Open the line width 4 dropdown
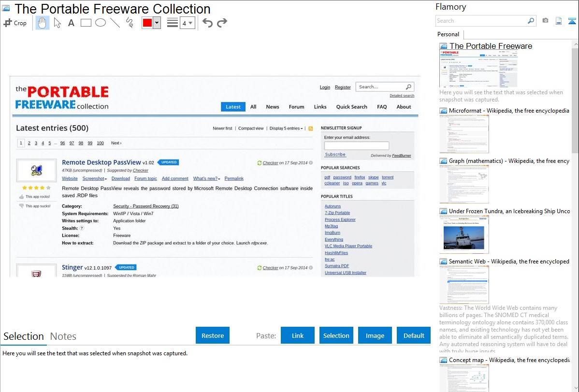Image resolution: width=579 pixels, height=392 pixels. 187,23
